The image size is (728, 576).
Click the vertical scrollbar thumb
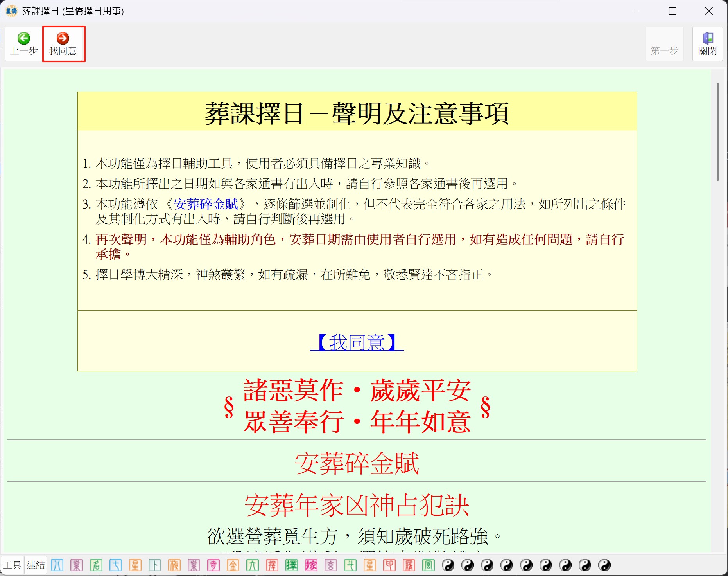[717, 131]
